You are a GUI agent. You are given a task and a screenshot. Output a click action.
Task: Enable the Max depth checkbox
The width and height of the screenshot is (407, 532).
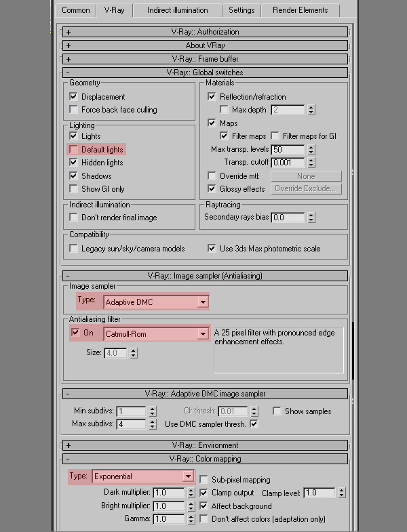224,110
